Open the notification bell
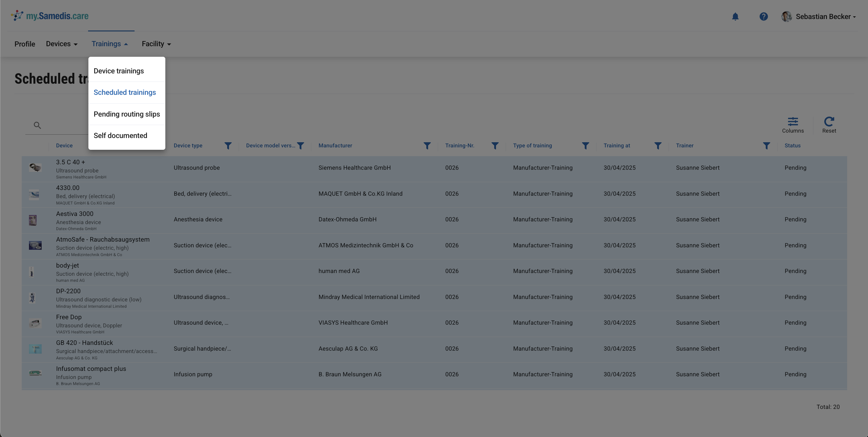868x437 pixels. (x=736, y=16)
